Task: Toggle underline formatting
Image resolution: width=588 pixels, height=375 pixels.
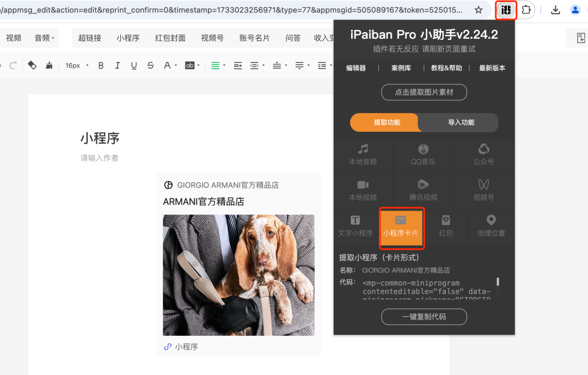Action: pyautogui.click(x=134, y=66)
